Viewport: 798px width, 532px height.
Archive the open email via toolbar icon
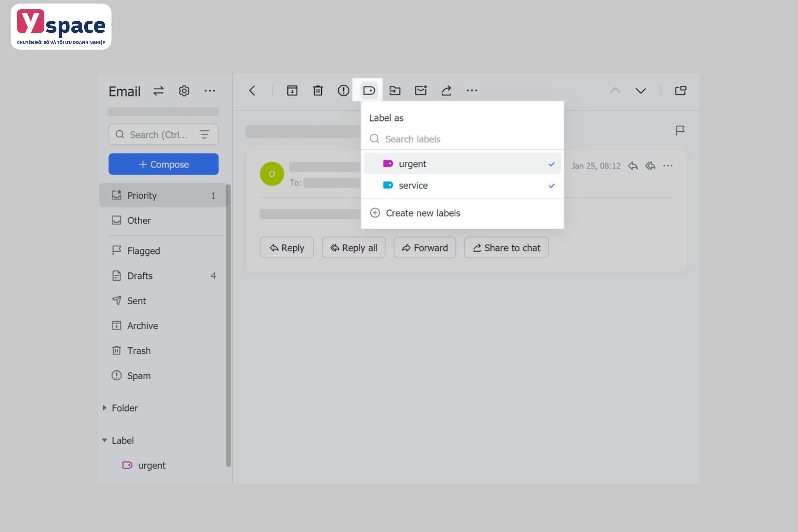click(292, 91)
